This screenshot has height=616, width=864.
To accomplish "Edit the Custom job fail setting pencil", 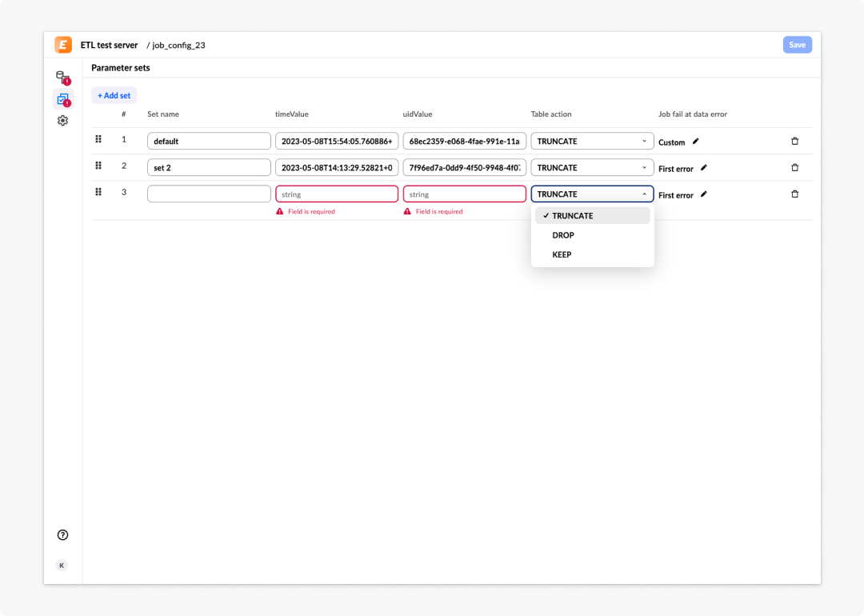I will tap(696, 142).
